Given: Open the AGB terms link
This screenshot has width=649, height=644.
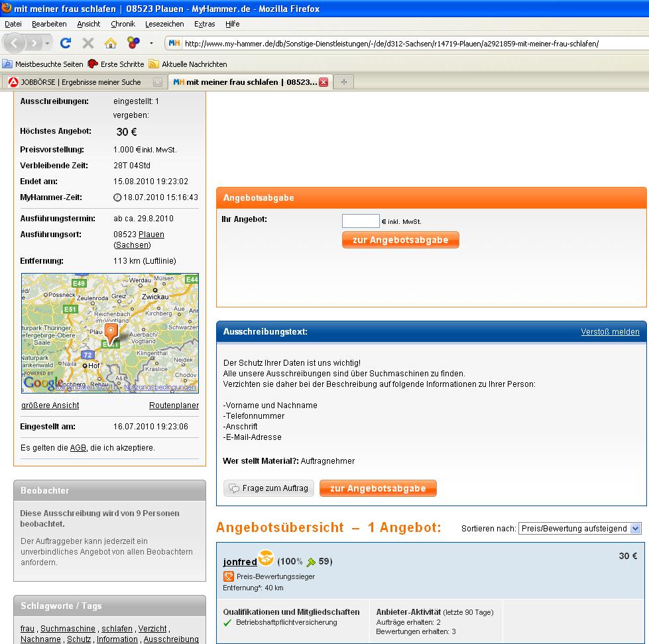Looking at the screenshot, I should tap(78, 447).
